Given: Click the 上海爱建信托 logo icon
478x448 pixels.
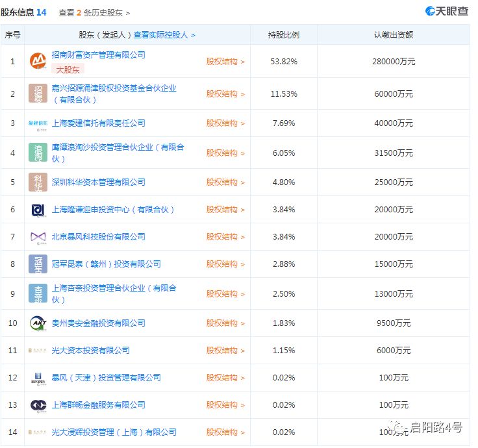Looking at the screenshot, I should 38,123.
